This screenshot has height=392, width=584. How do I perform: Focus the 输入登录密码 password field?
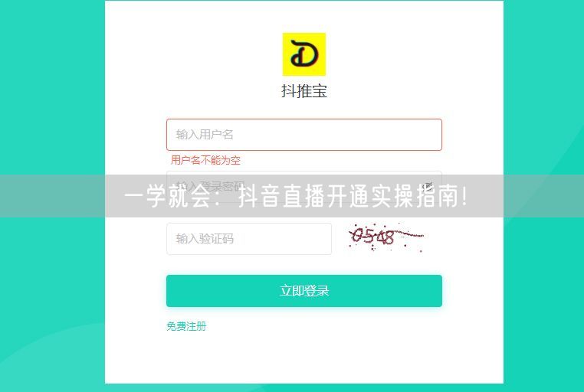pos(304,186)
